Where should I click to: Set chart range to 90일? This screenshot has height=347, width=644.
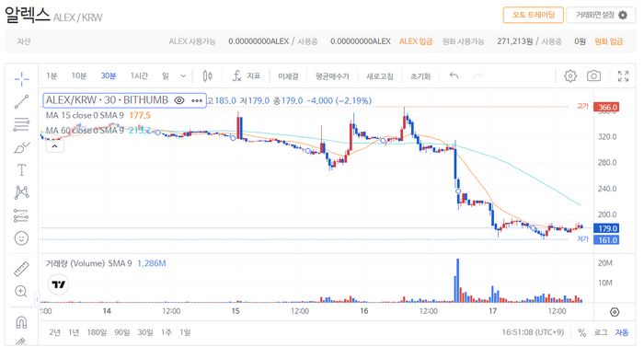coord(122,332)
